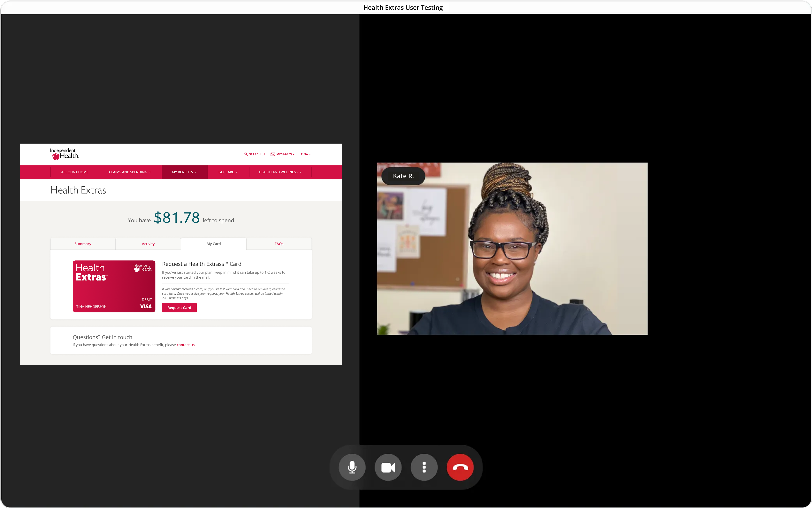
Task: Switch to the Activity tab
Action: (x=148, y=244)
